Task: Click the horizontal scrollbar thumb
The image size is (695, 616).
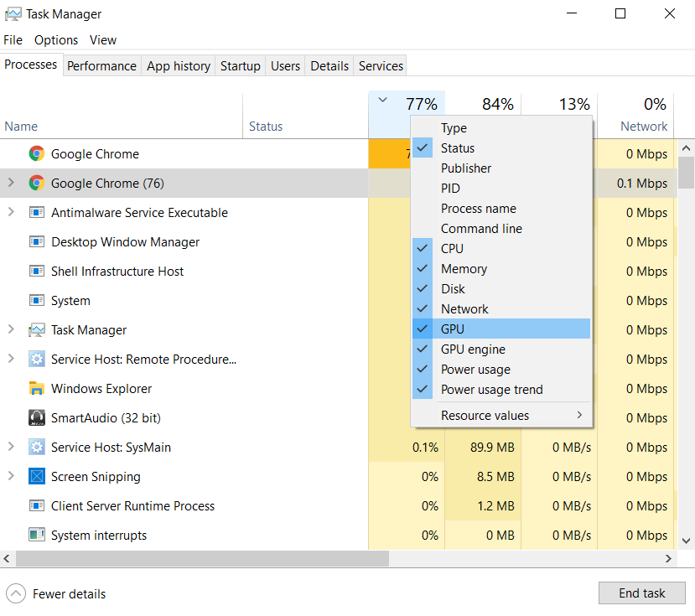Action: click(201, 559)
